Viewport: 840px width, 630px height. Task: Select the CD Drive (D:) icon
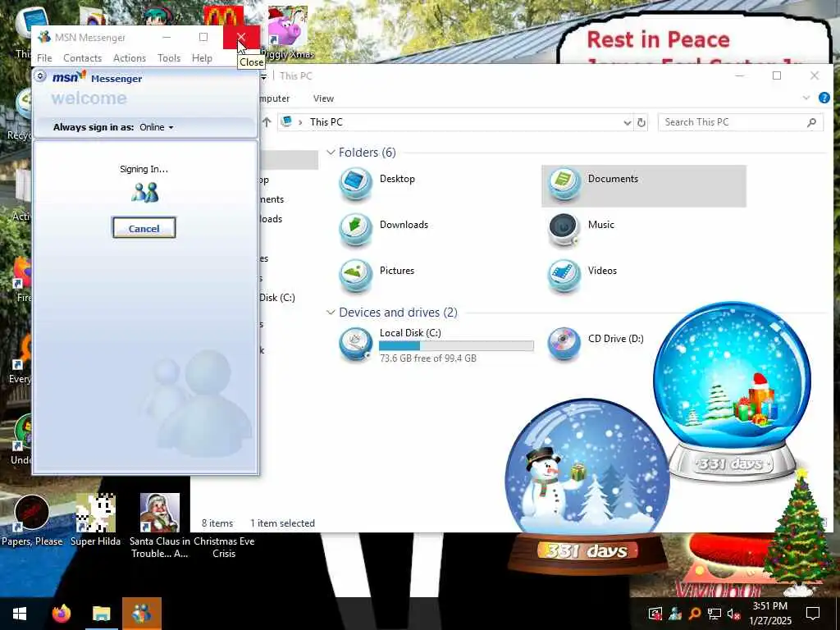coord(564,344)
